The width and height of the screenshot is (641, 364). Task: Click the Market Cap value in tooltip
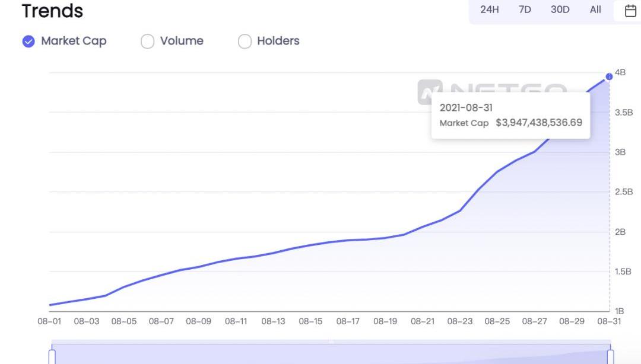coord(538,123)
